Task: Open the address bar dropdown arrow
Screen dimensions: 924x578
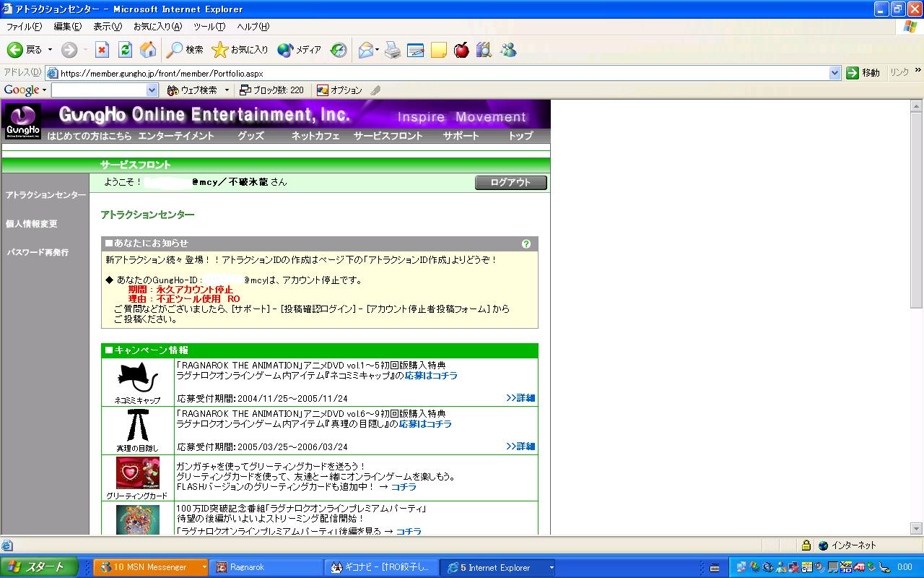Action: pyautogui.click(x=835, y=72)
